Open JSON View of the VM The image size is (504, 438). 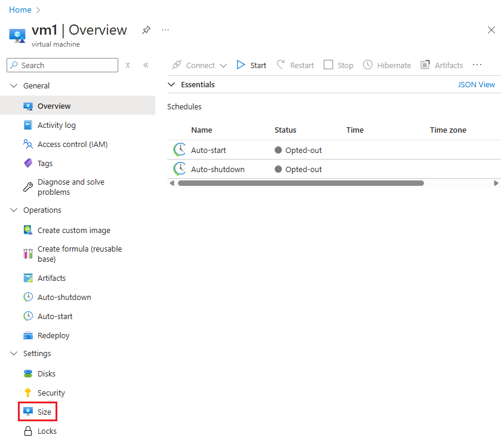(476, 84)
